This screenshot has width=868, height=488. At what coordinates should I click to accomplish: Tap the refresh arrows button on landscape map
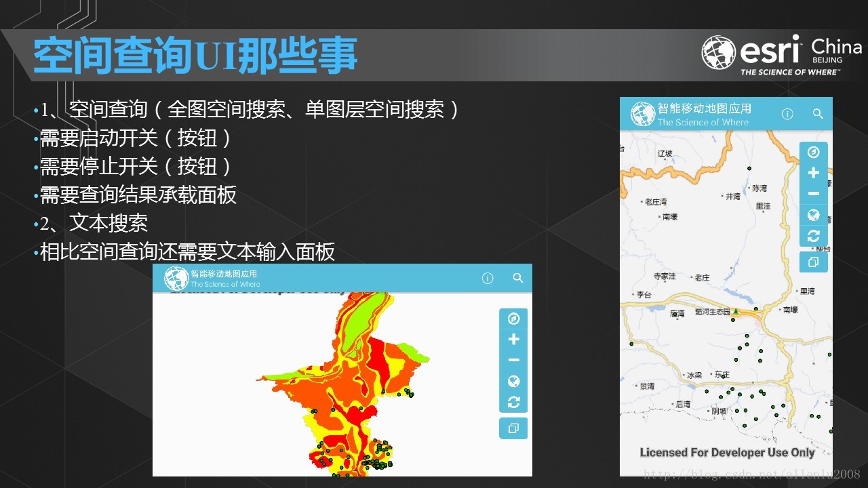[513, 403]
